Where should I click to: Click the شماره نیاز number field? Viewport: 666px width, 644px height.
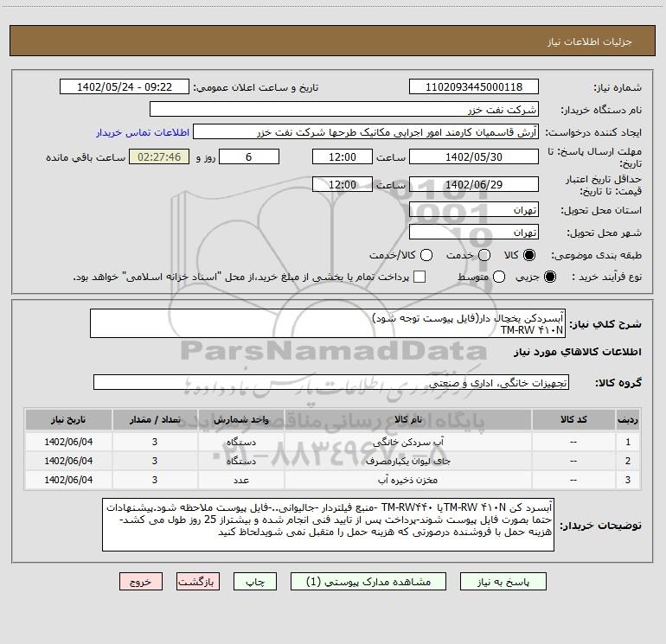click(x=474, y=86)
